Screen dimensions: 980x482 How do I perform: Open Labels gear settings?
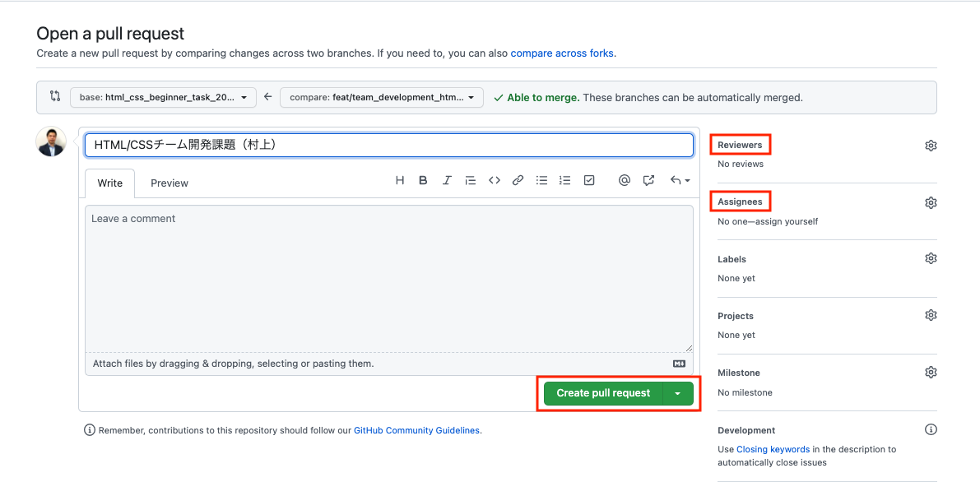pos(931,259)
